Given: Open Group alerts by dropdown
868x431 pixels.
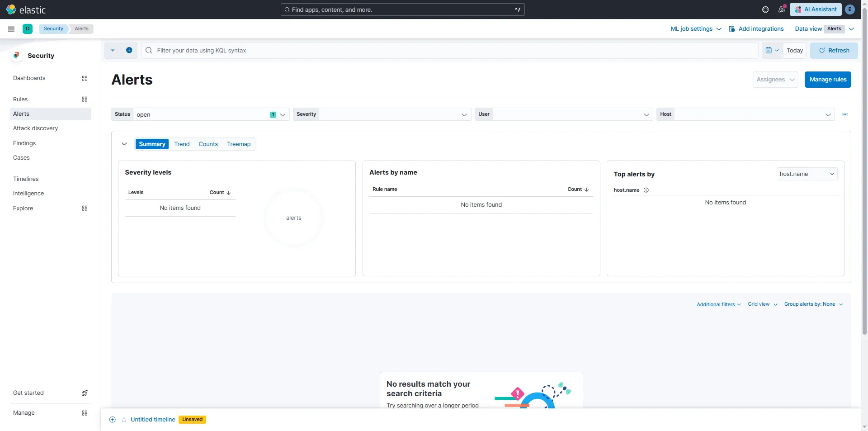Looking at the screenshot, I should click(x=813, y=304).
